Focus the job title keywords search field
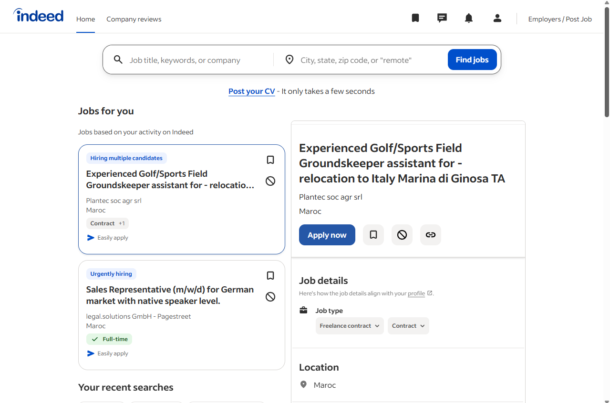 pos(195,60)
